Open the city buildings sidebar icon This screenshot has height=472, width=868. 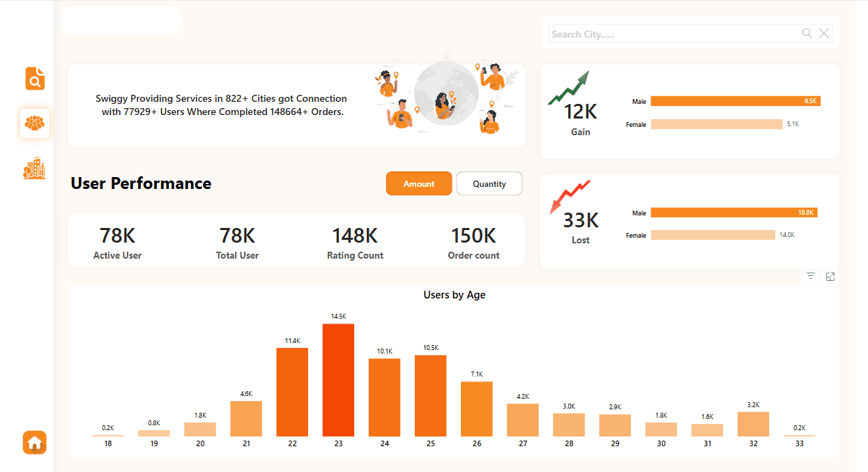[34, 168]
